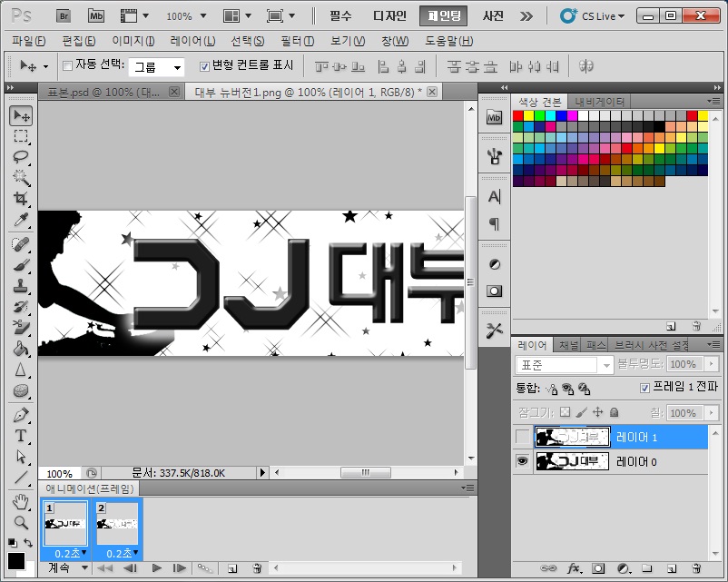Switch to the 필수 workspace
728x582 pixels.
pos(340,16)
